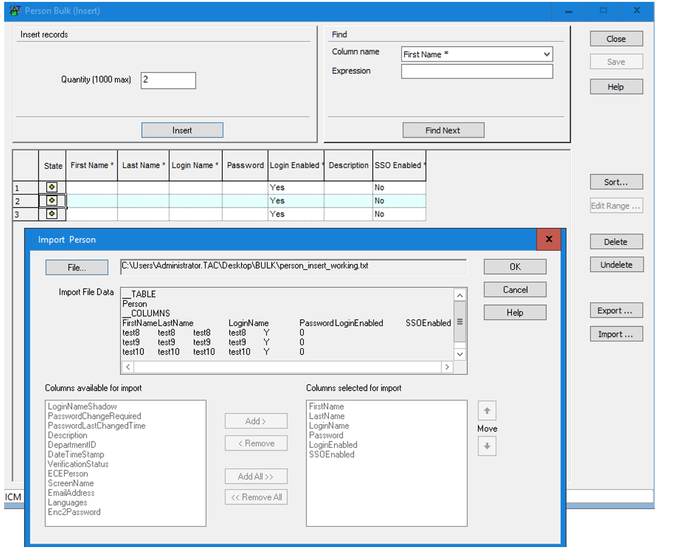Close the Import Person dialog
This screenshot has width=675, height=550.
click(x=548, y=239)
